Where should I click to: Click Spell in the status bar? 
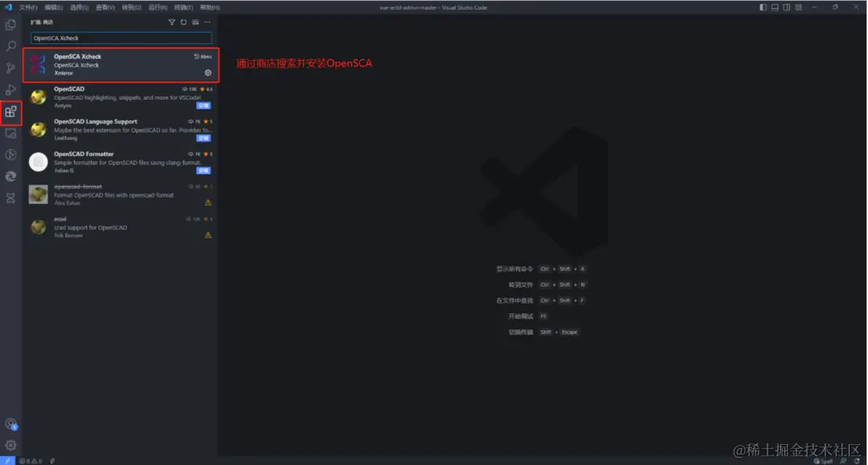click(x=823, y=460)
